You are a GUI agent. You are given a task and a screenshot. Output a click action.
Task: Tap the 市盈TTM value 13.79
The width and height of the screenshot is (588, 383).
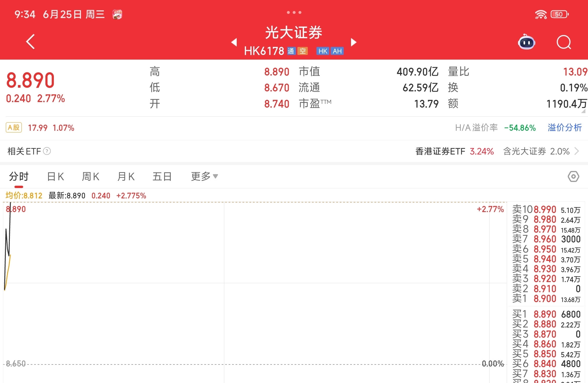[x=426, y=104]
